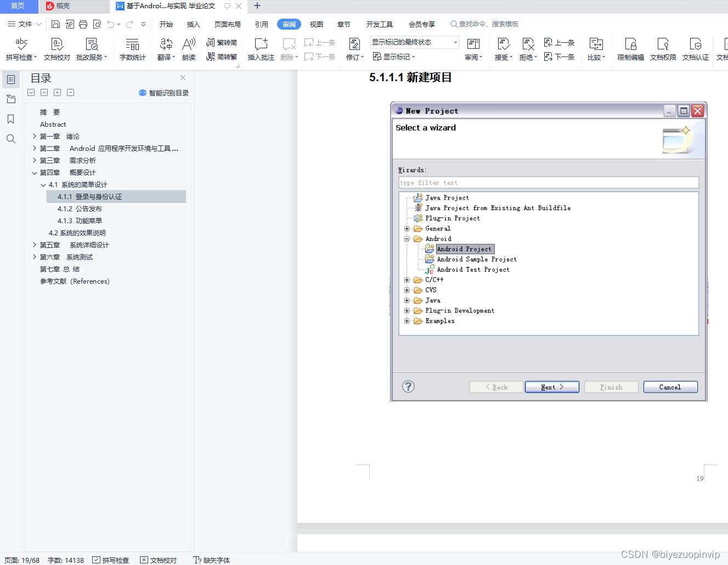Open the bookmark panel in left sidebar
This screenshot has height=565, width=728.
10,119
